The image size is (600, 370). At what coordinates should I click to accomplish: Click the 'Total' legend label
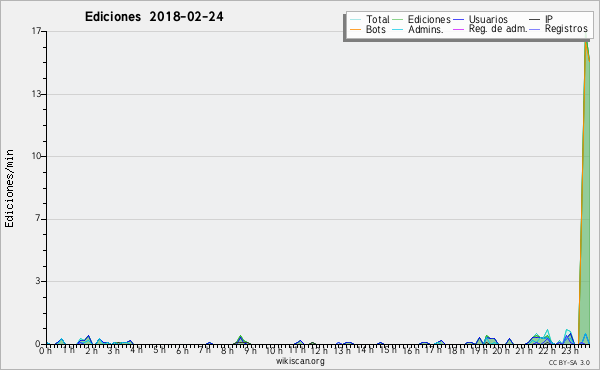(x=378, y=19)
